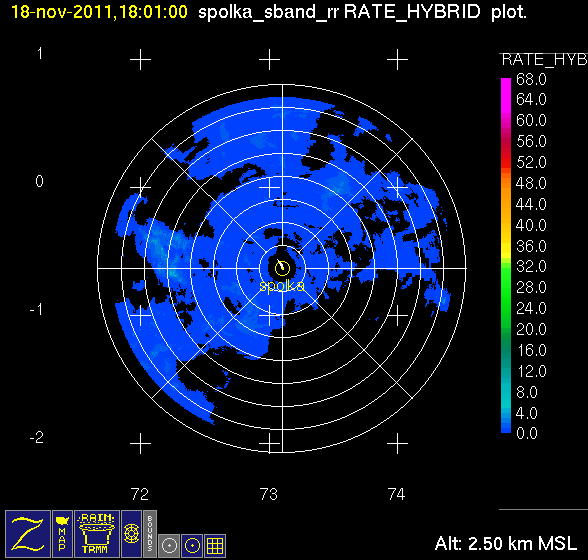Open the yellow grid icon
Screen dimensions: 588x560
pyautogui.click(x=215, y=546)
